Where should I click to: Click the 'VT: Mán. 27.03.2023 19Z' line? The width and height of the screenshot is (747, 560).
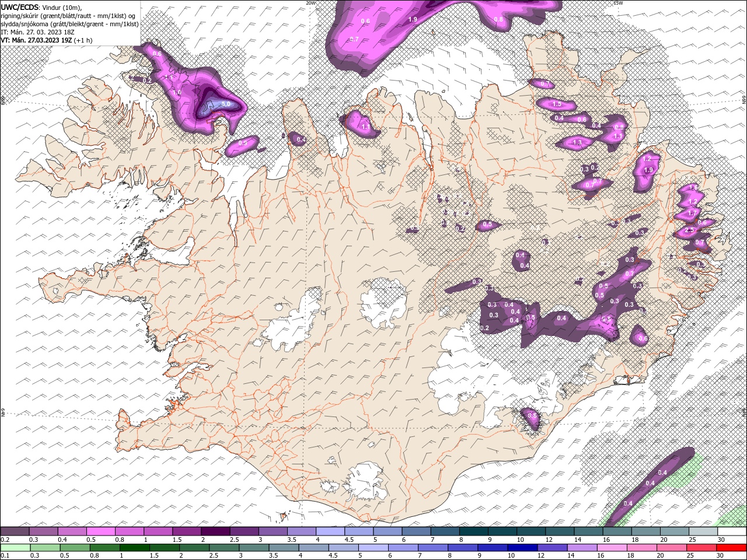pos(48,40)
